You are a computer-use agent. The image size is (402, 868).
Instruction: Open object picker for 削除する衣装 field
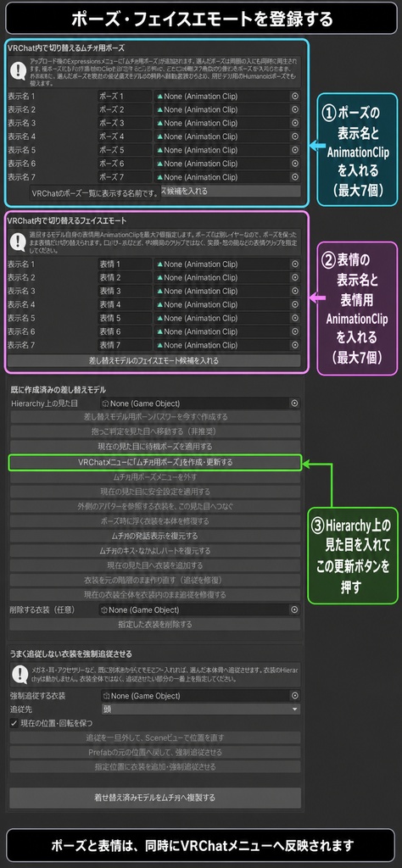(x=294, y=609)
